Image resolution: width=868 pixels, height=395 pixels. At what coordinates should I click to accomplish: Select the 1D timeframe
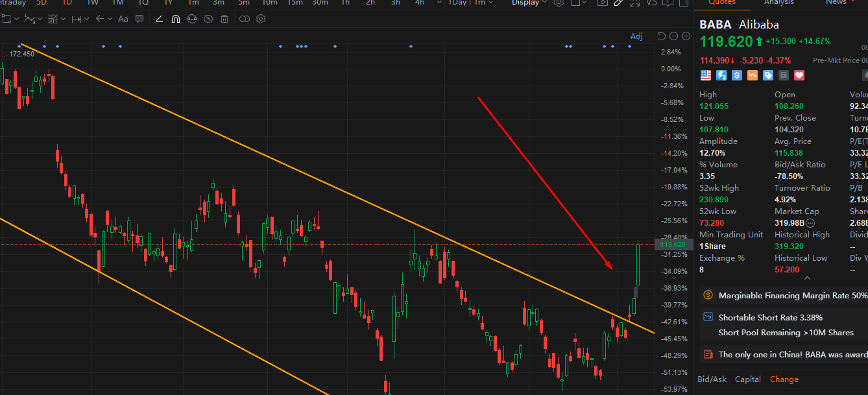pyautogui.click(x=67, y=3)
